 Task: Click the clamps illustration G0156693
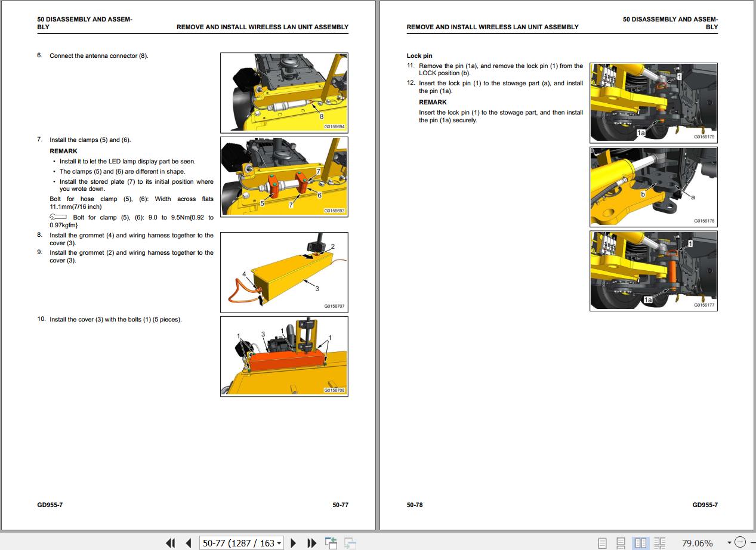(x=284, y=176)
